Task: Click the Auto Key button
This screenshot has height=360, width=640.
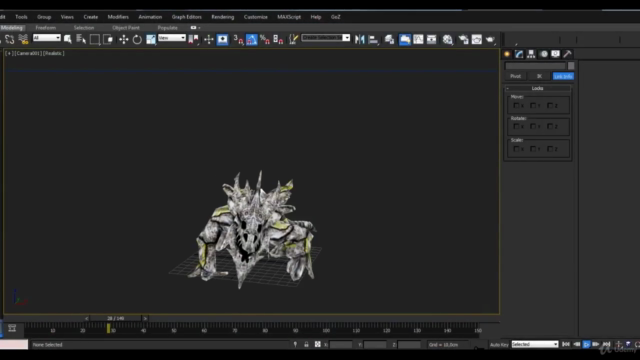Action: 499,344
